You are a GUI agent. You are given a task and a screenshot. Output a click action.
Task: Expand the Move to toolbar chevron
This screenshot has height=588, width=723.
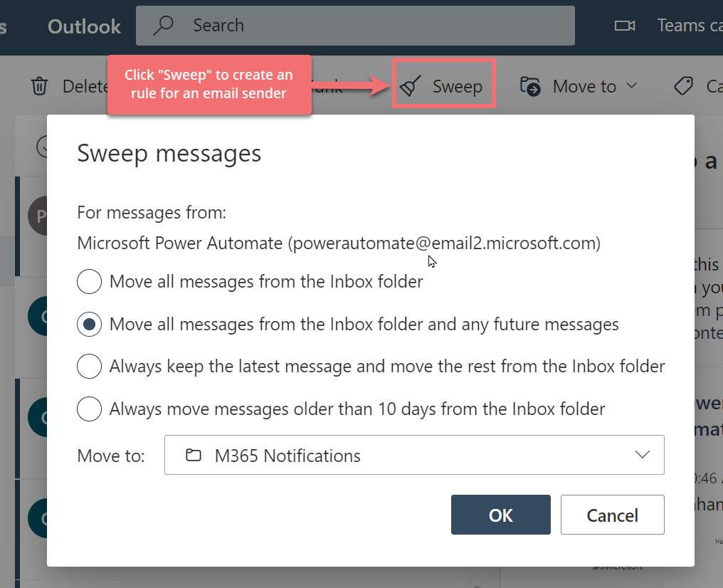(x=632, y=85)
